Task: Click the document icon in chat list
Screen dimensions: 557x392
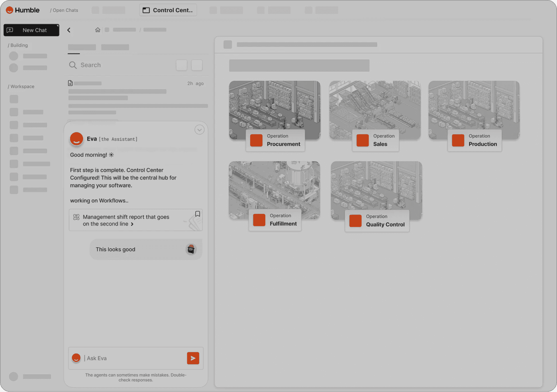Action: [x=70, y=83]
